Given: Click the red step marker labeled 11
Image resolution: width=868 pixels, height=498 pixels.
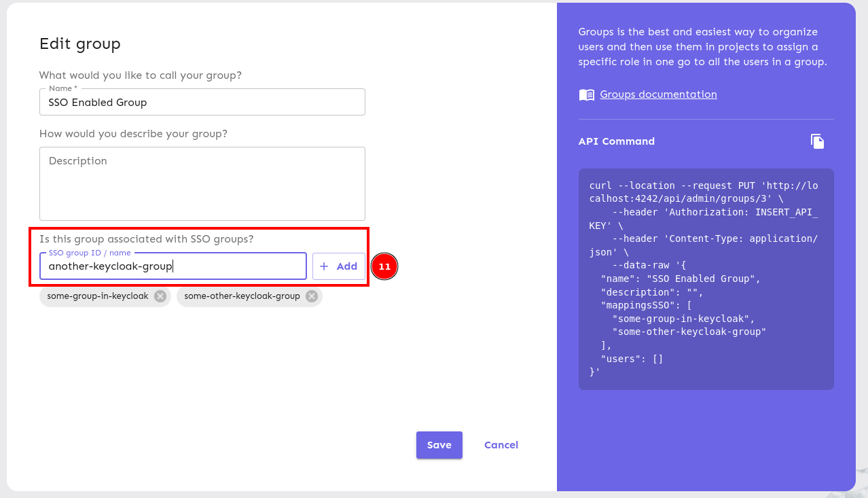Looking at the screenshot, I should tap(384, 266).
